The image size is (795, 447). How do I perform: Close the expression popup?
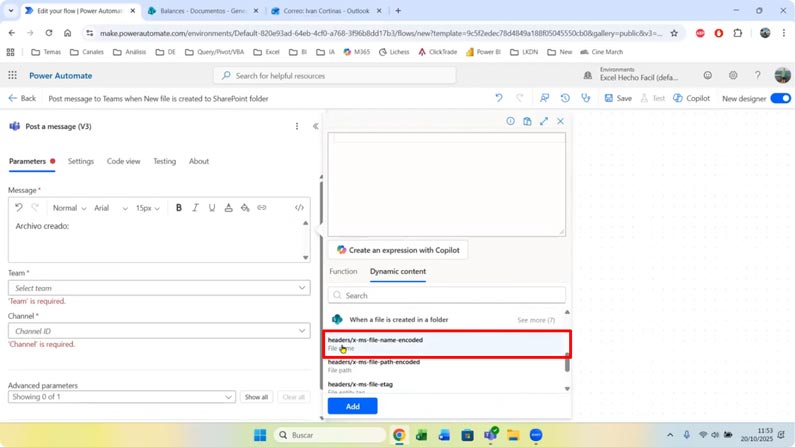coord(560,121)
